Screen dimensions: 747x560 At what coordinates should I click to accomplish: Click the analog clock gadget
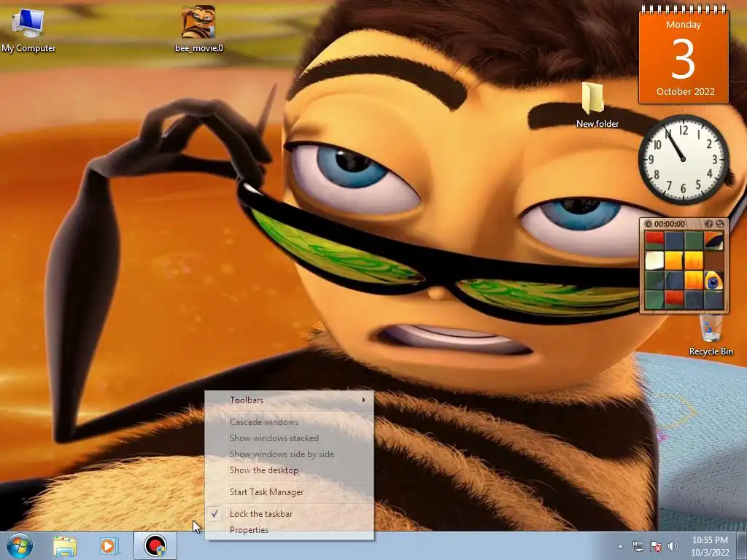pos(683,159)
